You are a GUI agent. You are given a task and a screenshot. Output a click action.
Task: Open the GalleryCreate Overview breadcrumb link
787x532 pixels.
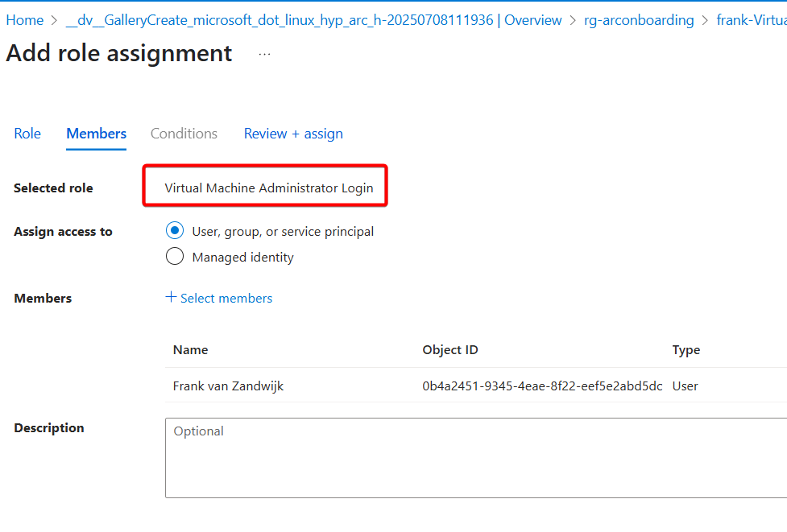313,20
